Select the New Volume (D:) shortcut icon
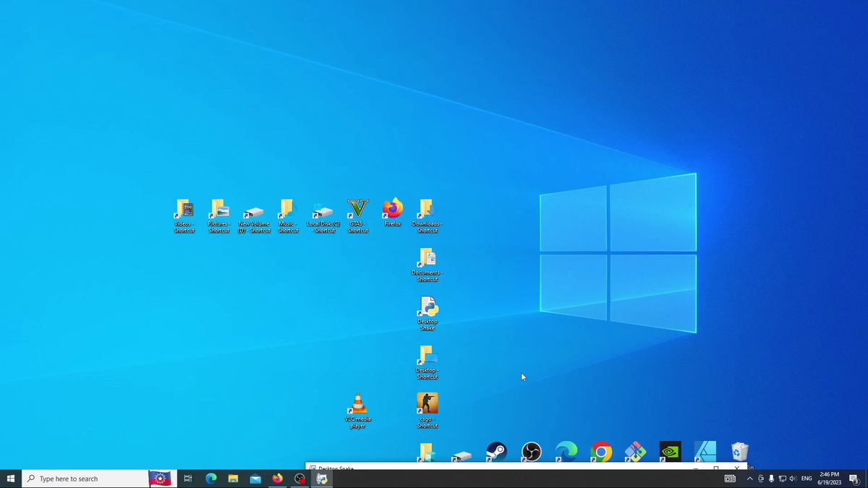 [254, 219]
